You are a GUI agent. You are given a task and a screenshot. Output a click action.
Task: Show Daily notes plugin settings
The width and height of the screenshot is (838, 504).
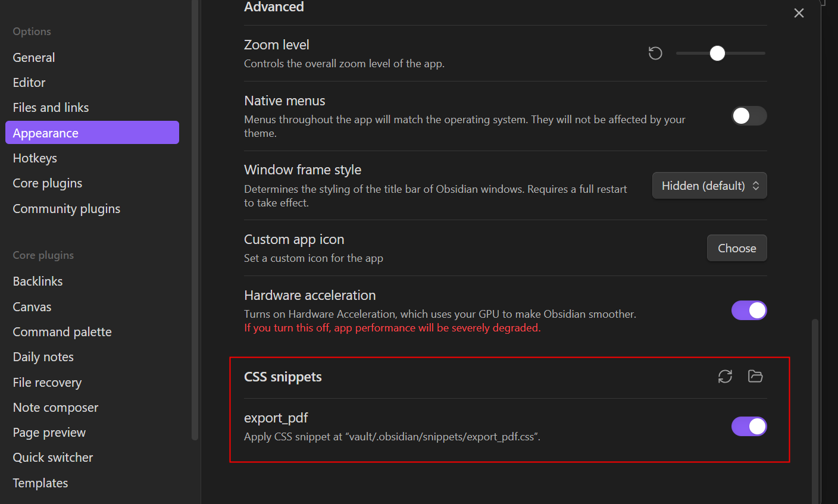pyautogui.click(x=43, y=357)
